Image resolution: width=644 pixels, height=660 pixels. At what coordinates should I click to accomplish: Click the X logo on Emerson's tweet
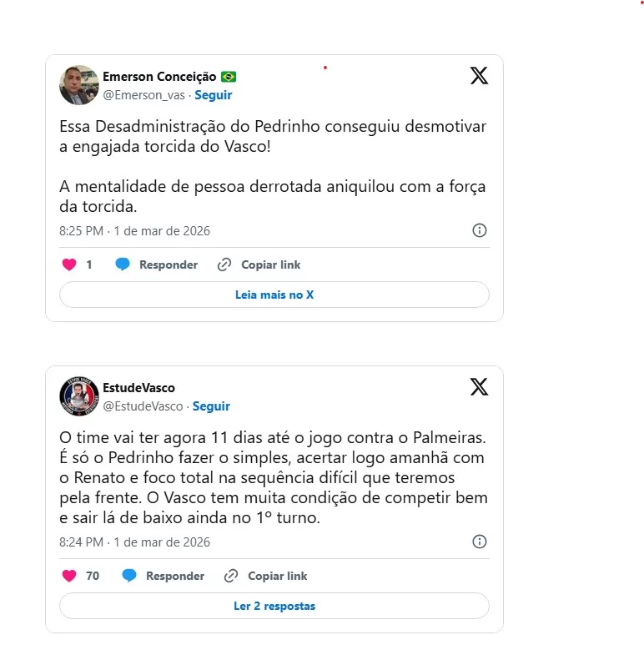479,76
